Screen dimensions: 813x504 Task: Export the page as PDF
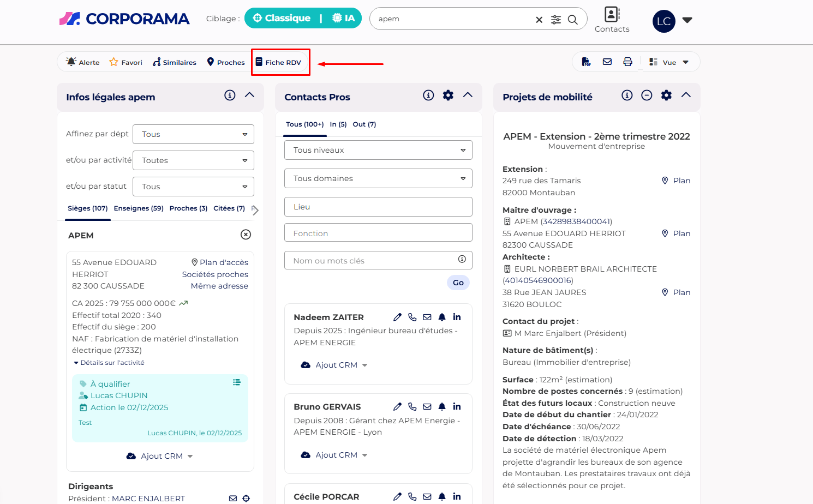586,62
